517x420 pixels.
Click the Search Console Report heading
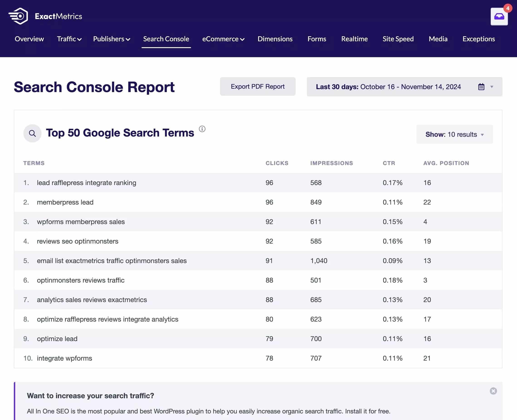click(x=94, y=87)
